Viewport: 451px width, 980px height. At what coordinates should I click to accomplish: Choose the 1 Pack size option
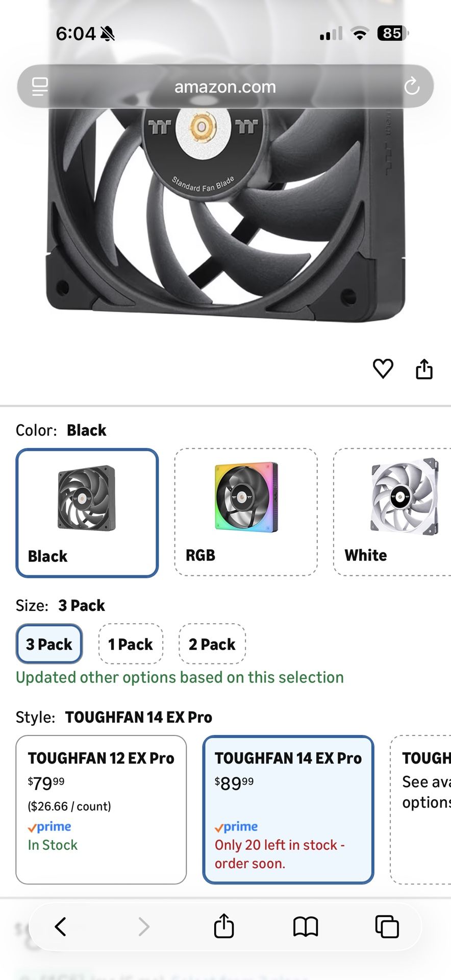pyautogui.click(x=131, y=644)
